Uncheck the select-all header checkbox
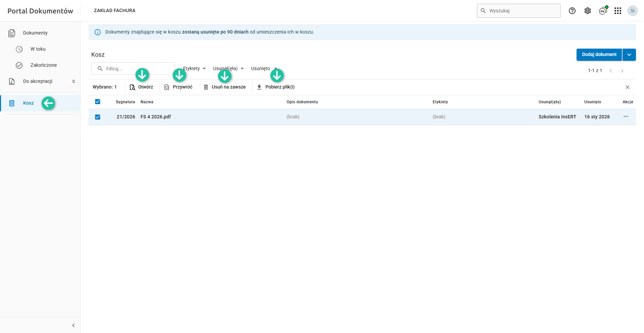 tap(98, 102)
